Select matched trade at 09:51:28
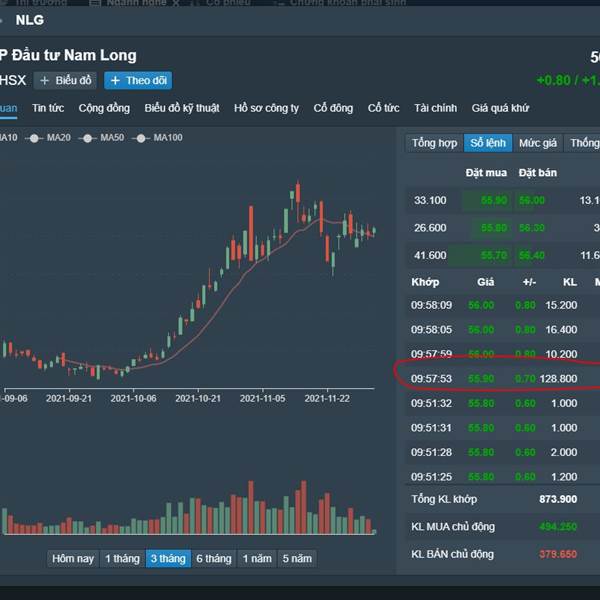Viewport: 600px width, 600px height. pos(503,452)
